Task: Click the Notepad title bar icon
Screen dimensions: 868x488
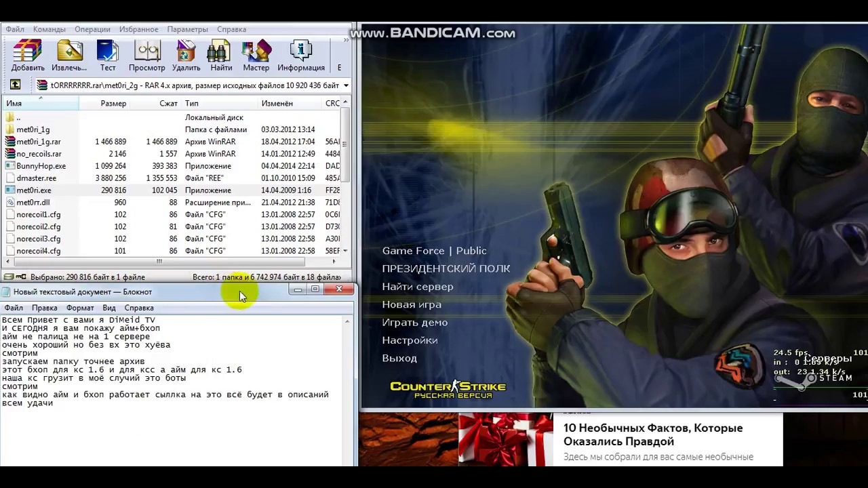Action: tap(6, 292)
